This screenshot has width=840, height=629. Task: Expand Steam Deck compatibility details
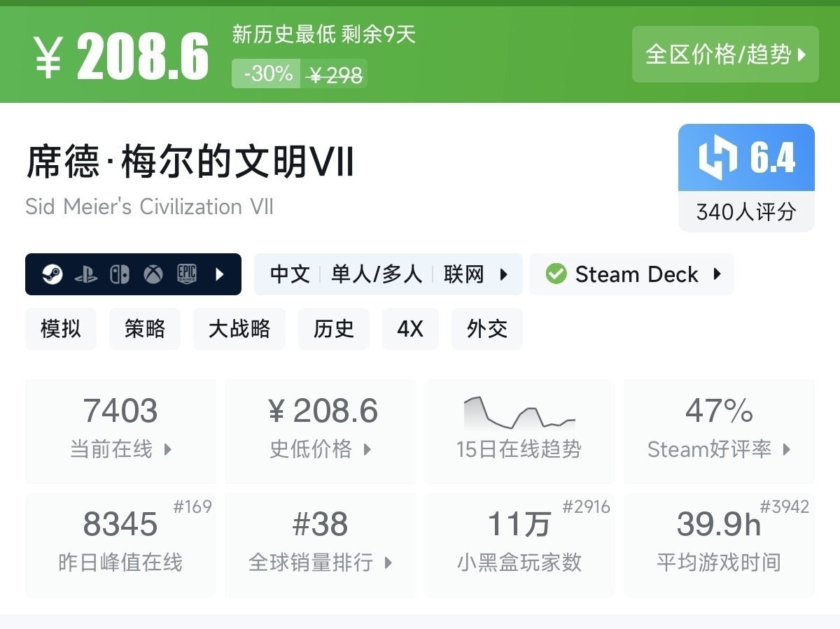pyautogui.click(x=631, y=274)
